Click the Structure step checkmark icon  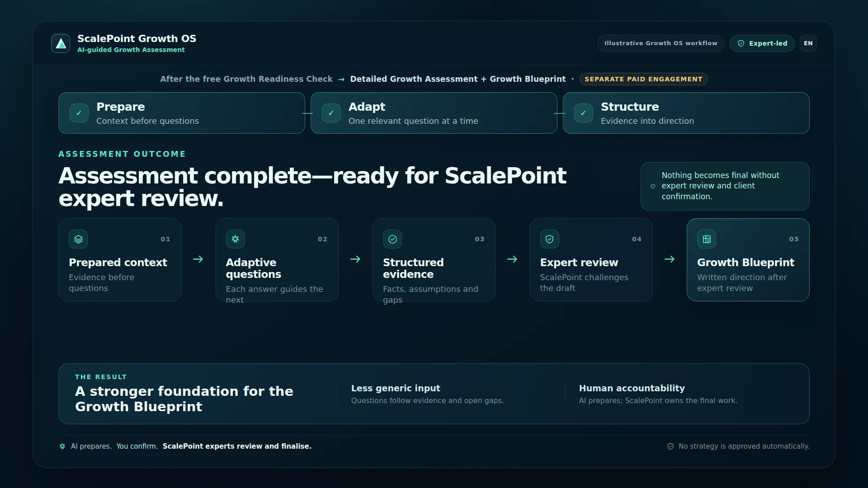point(584,113)
